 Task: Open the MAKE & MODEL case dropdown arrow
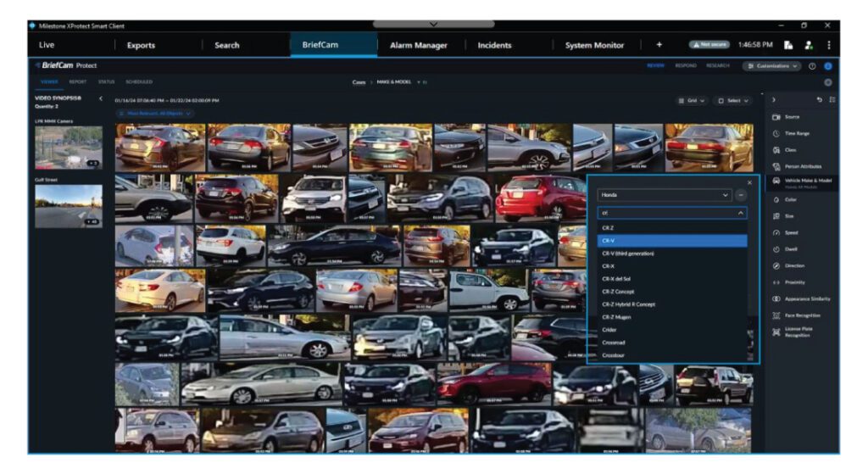pos(419,82)
